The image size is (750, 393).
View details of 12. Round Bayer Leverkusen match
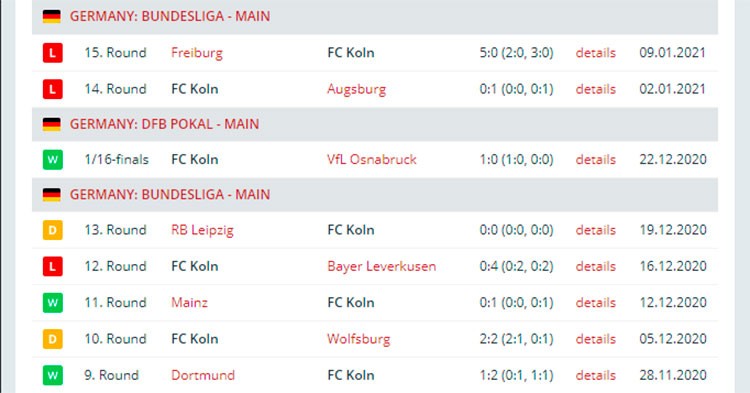point(596,266)
